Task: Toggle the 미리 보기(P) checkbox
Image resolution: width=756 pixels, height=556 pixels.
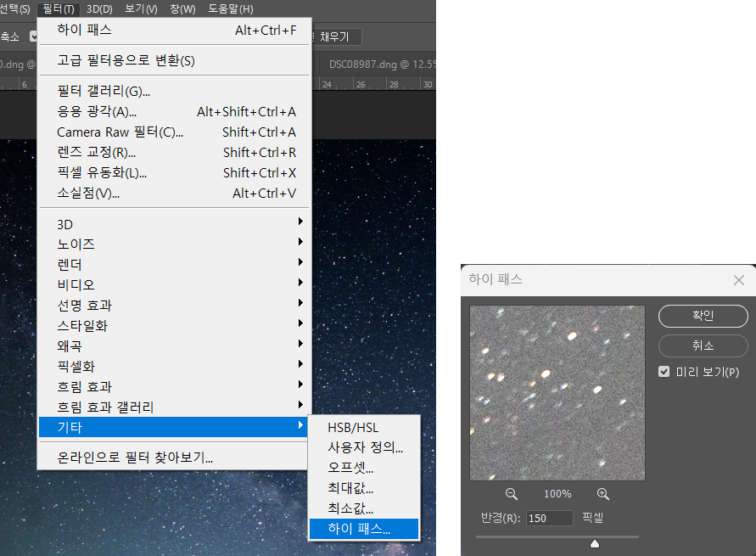Action: pos(664,372)
